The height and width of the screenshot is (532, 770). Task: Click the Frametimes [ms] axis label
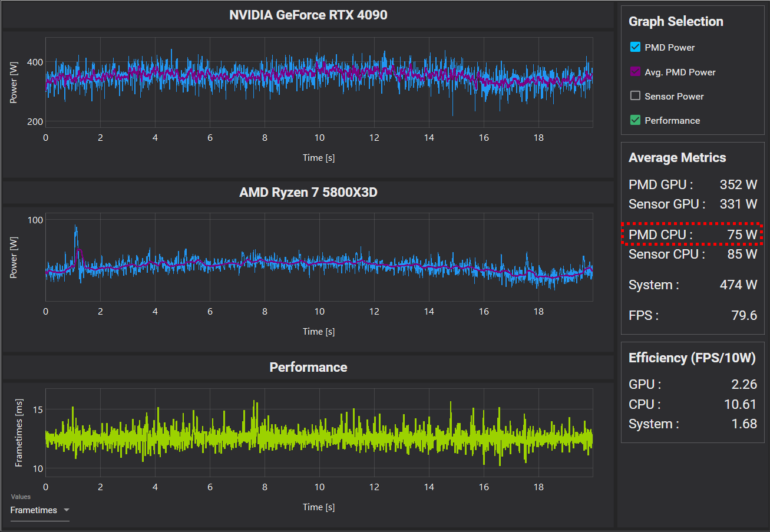pos(19,433)
